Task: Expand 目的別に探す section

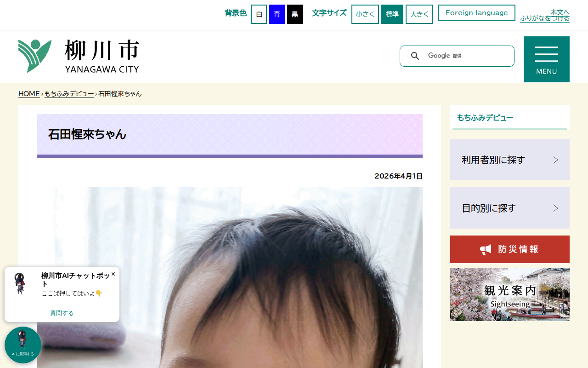Action: click(x=510, y=208)
